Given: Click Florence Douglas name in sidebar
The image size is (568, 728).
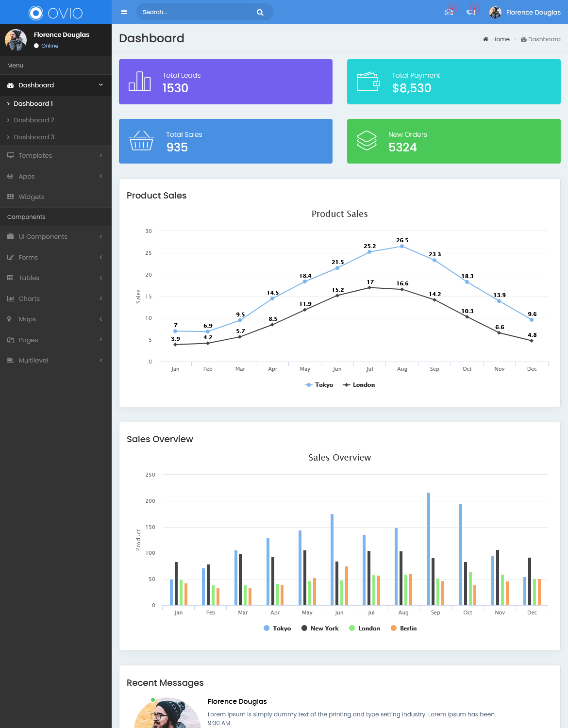Looking at the screenshot, I should coord(62,34).
